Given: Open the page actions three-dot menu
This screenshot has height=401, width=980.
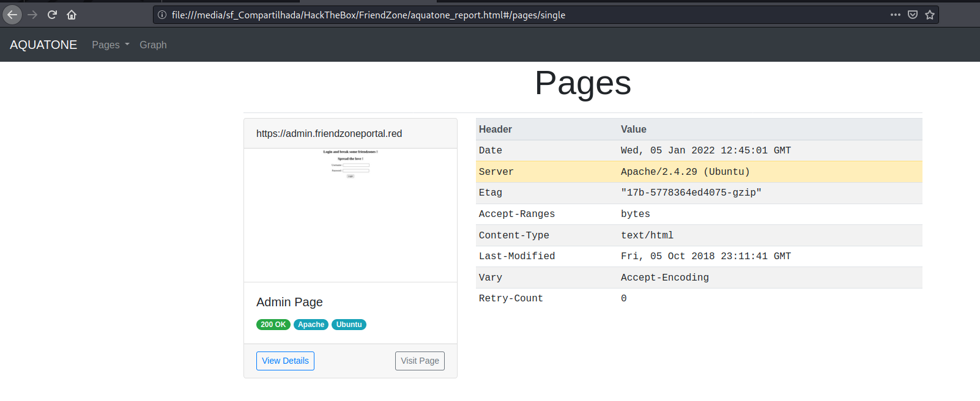Looking at the screenshot, I should [x=896, y=15].
